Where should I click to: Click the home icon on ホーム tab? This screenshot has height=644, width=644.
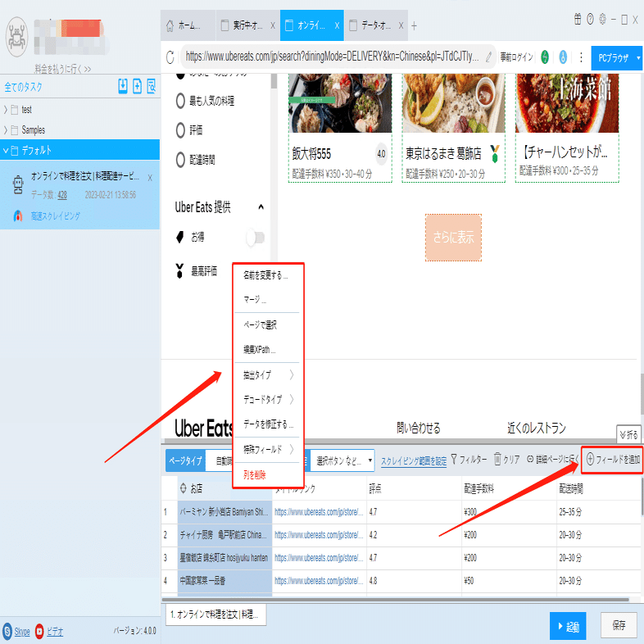point(170,25)
